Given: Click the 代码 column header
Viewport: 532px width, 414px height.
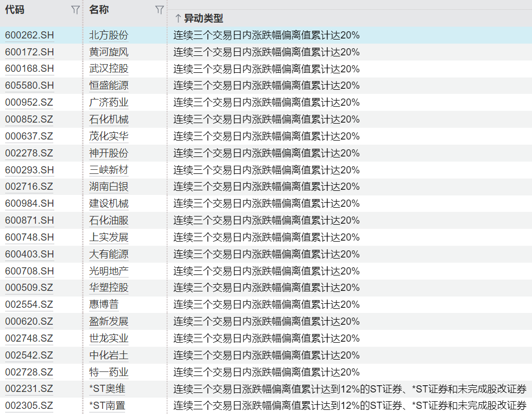Looking at the screenshot, I should click(15, 10).
